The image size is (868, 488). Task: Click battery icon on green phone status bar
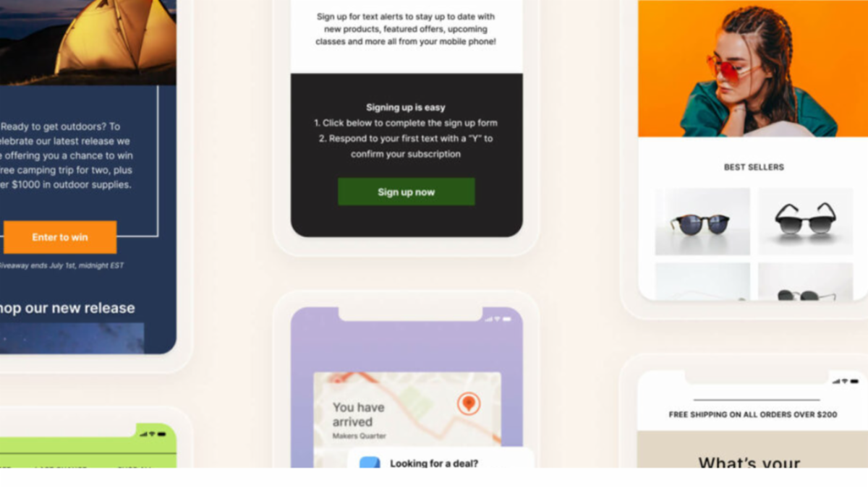162,434
